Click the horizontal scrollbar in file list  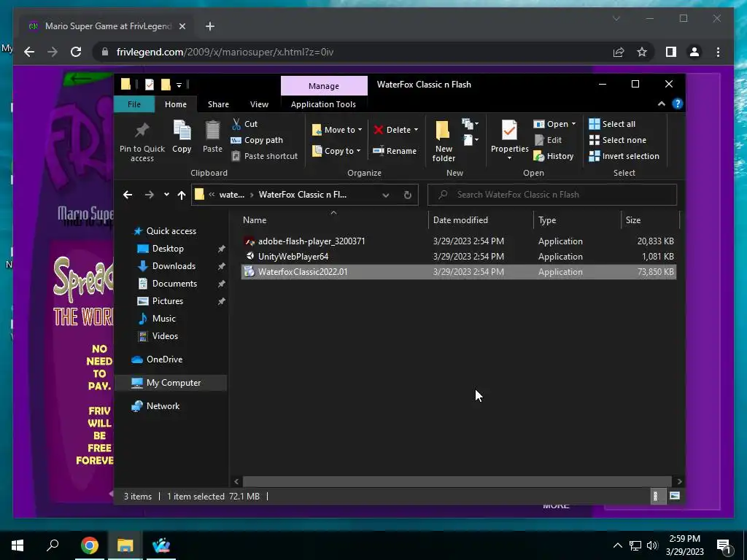(457, 481)
